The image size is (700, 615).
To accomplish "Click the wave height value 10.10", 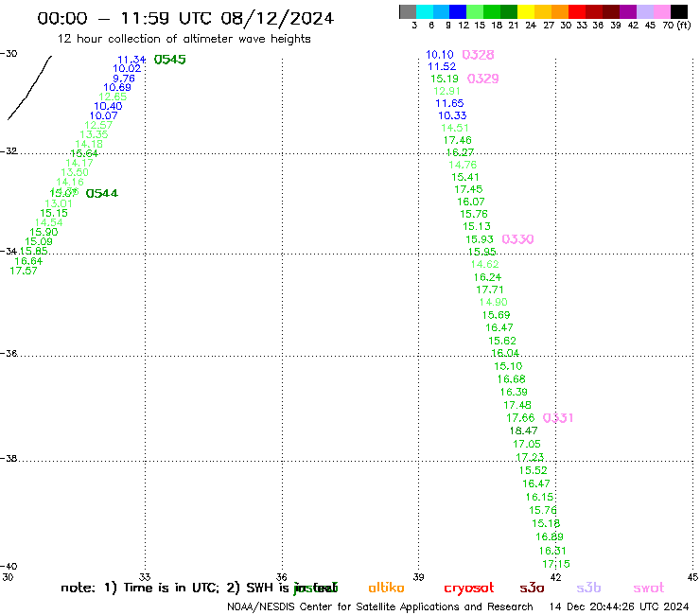I will pyautogui.click(x=440, y=55).
